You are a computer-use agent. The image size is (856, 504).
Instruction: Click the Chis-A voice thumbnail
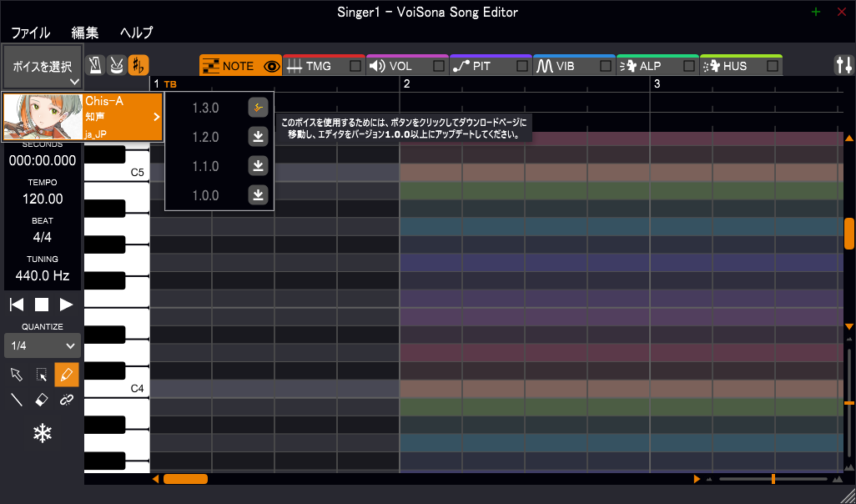coord(43,117)
